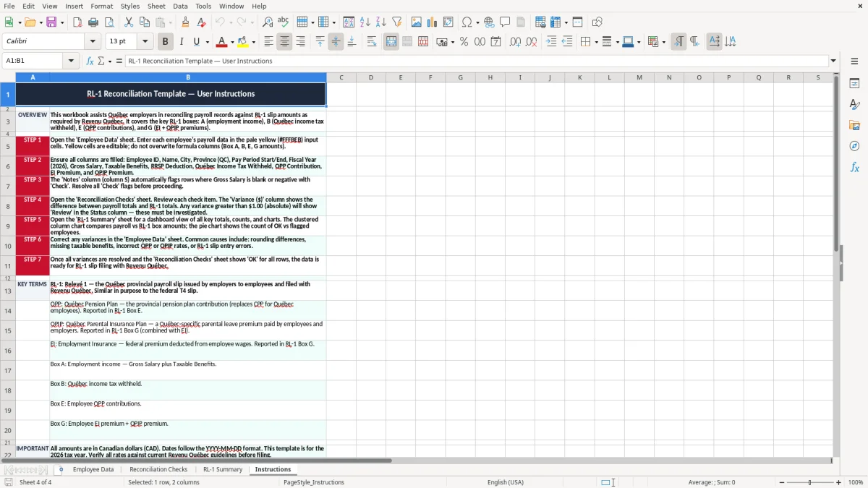Add Decimal Place icon
This screenshot has height=488, width=868.
(x=515, y=42)
